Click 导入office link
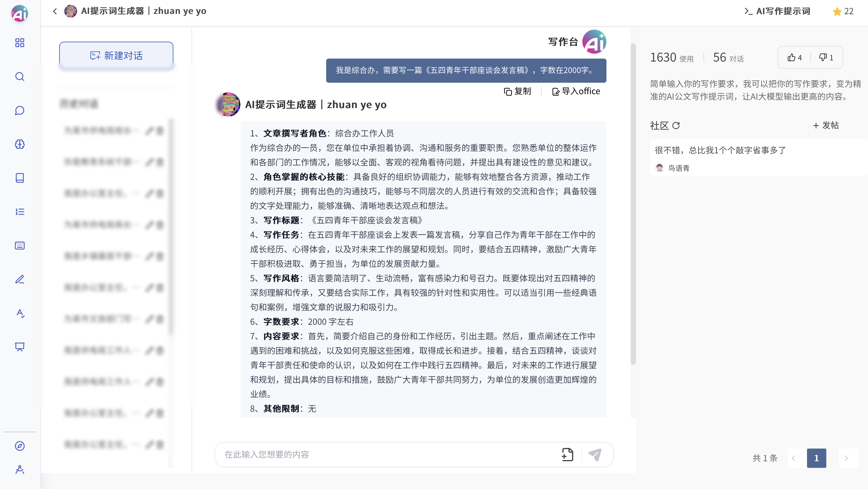 (576, 91)
